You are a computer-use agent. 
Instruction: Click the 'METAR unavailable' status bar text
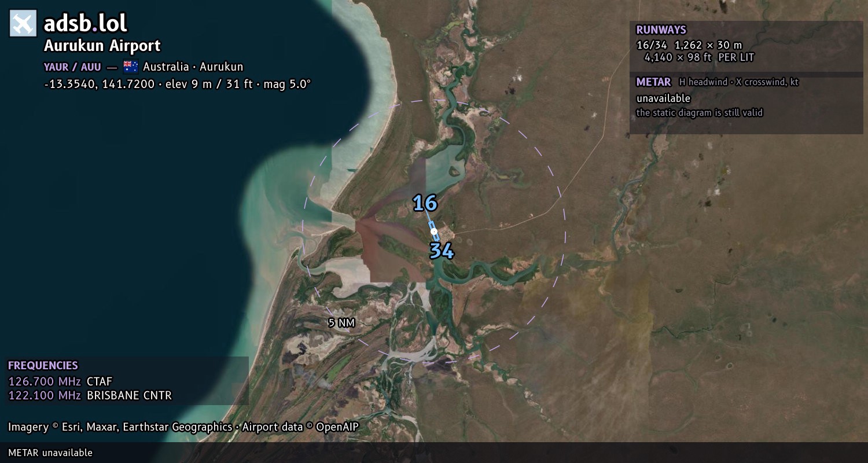click(x=50, y=453)
